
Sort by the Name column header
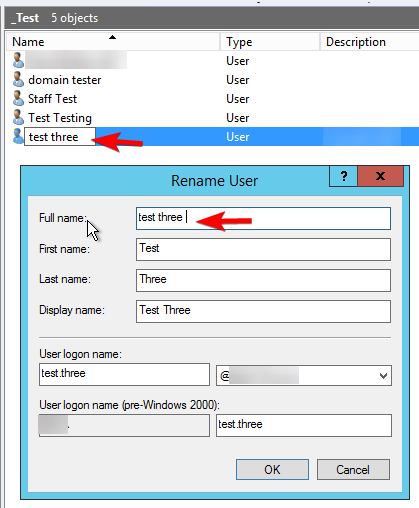pyautogui.click(x=113, y=42)
